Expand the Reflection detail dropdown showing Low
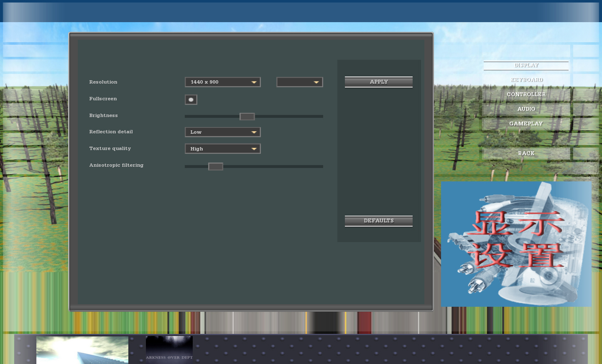Image resolution: width=602 pixels, height=364 pixels. click(x=222, y=132)
